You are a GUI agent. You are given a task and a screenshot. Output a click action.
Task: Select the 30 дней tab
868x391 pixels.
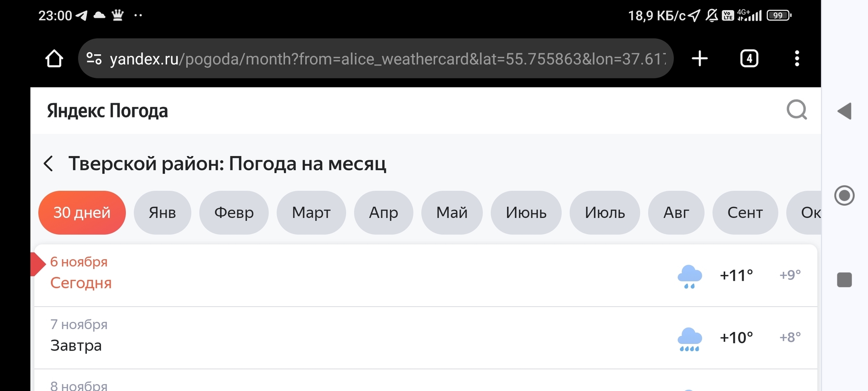[82, 212]
